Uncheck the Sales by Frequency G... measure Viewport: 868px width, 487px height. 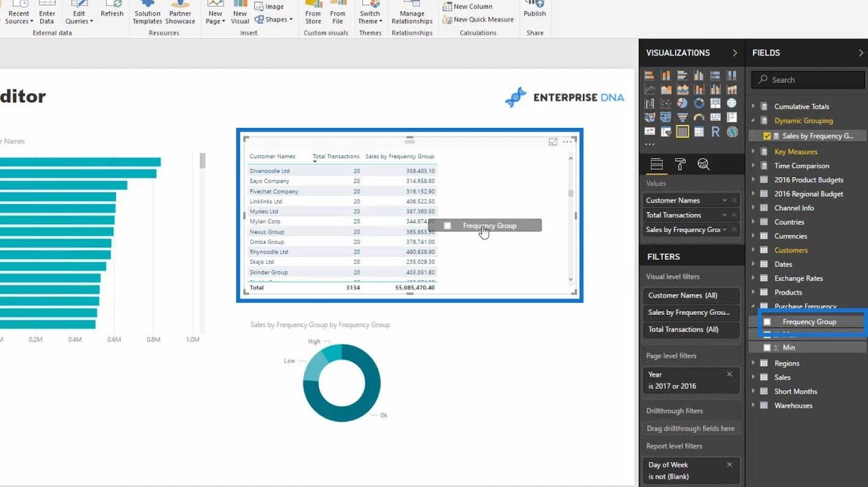click(x=767, y=136)
